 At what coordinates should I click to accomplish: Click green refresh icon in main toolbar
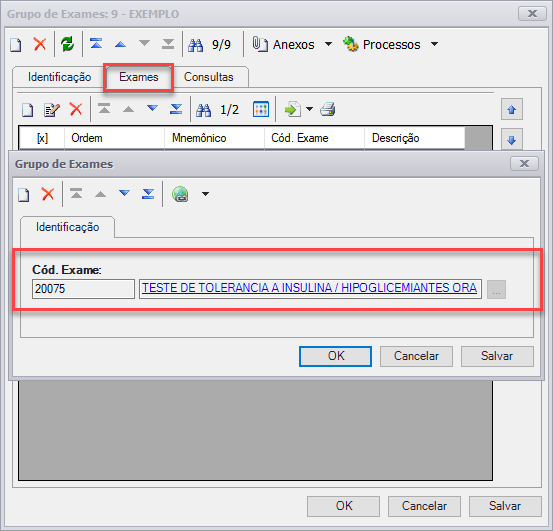coord(67,44)
